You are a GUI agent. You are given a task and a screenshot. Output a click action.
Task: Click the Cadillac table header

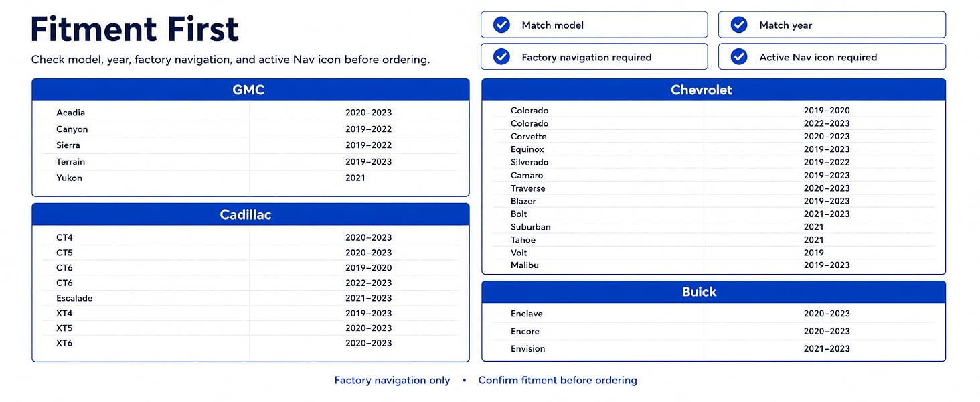250,214
